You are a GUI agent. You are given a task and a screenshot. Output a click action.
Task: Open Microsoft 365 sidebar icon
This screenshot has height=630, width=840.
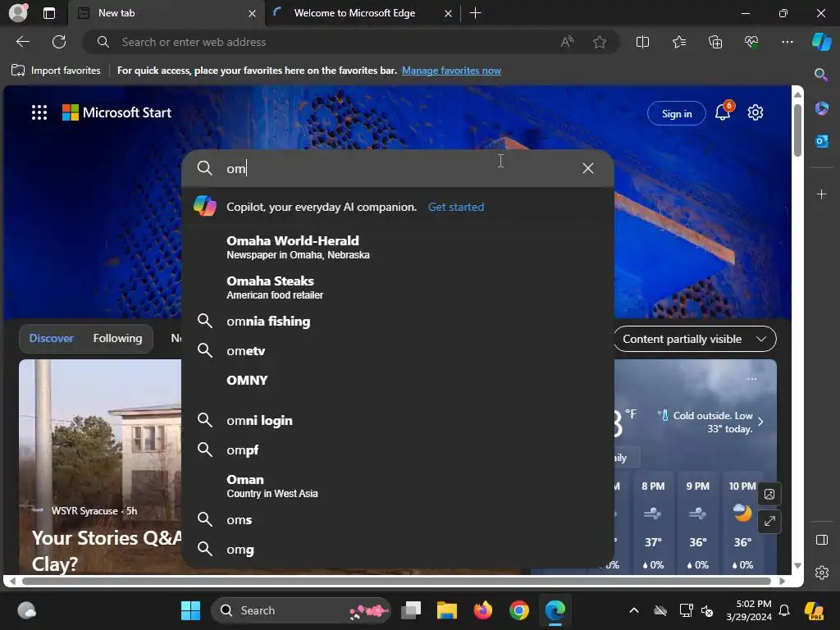821,109
